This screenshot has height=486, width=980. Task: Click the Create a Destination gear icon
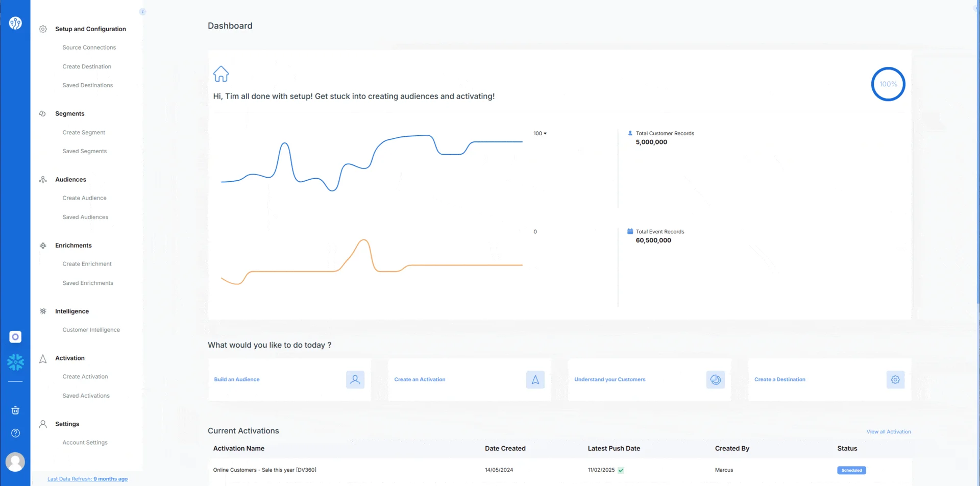tap(895, 380)
